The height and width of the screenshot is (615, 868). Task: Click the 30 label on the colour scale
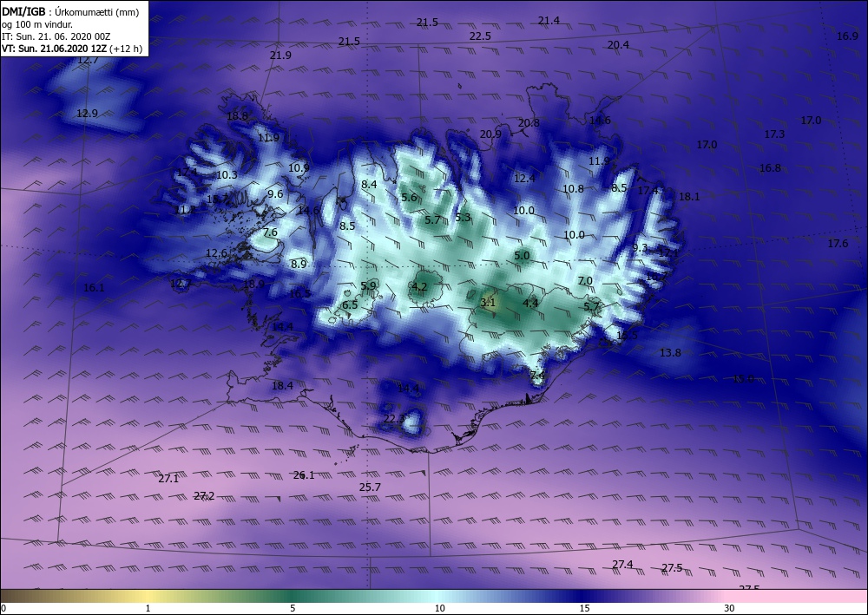tap(729, 609)
